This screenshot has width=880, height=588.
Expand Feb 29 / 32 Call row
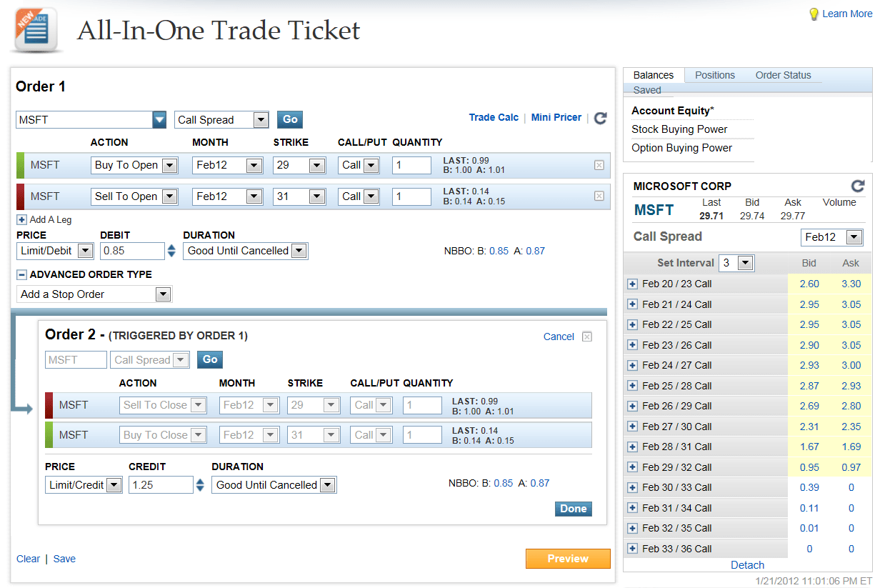(x=632, y=467)
